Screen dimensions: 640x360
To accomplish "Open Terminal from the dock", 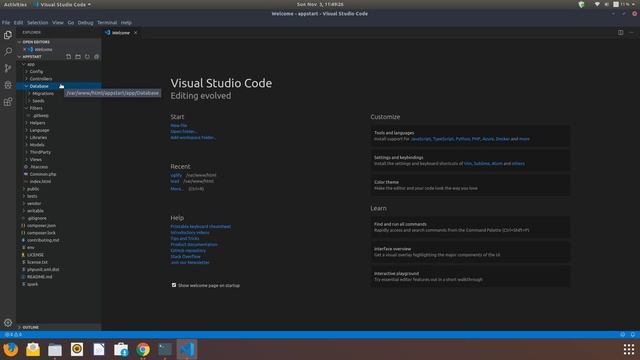I will [x=165, y=349].
